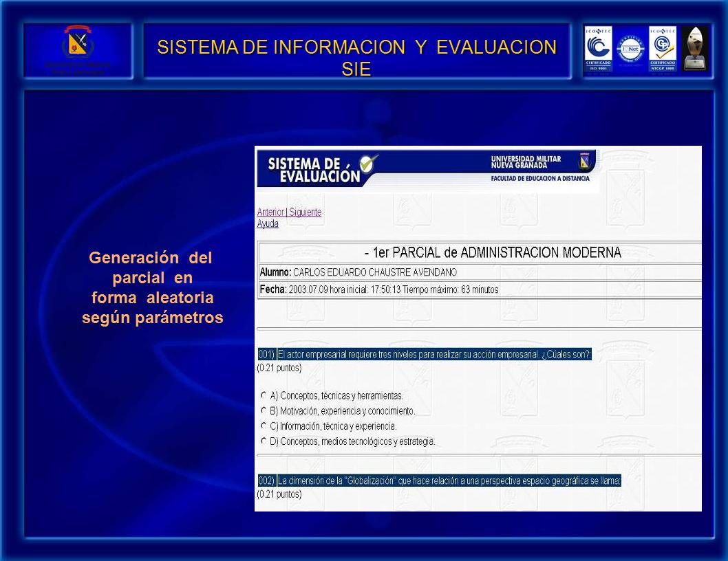Click the Siguiente link
728x561 pixels.
305,212
